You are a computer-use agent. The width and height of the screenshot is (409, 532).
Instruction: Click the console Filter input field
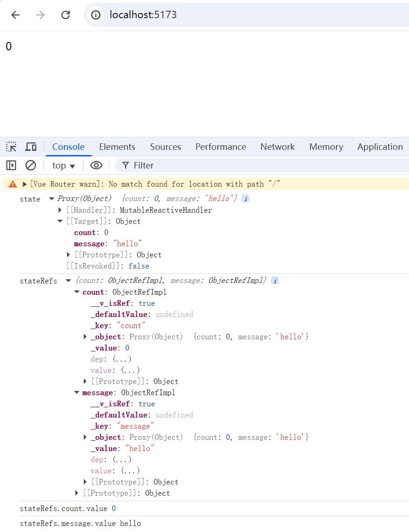(261, 166)
